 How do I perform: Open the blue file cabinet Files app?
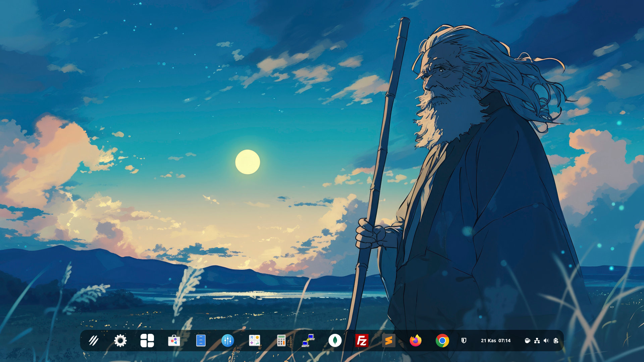tap(201, 341)
